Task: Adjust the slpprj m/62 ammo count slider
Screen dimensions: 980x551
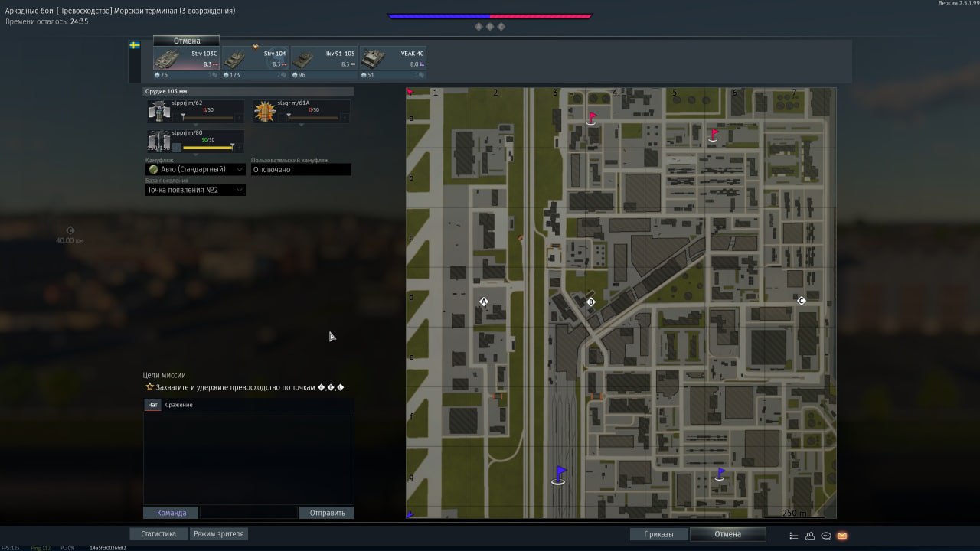Action: (x=207, y=117)
